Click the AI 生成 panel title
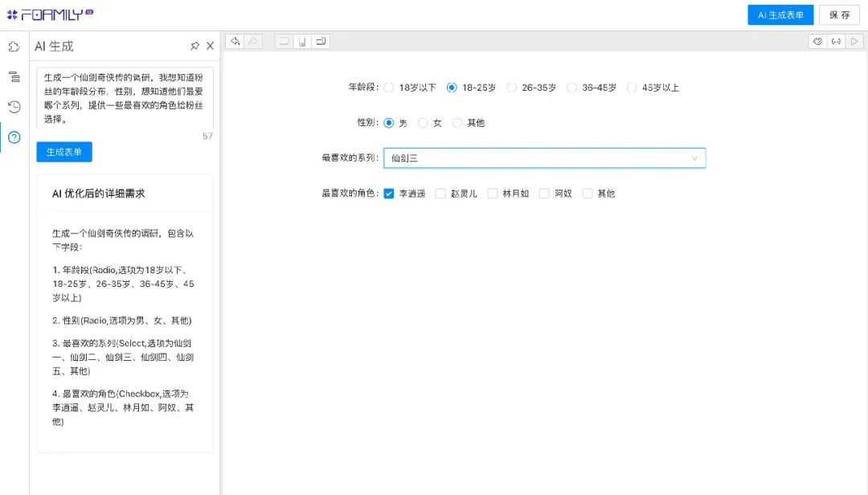Image resolution: width=868 pixels, height=495 pixels. [55, 46]
